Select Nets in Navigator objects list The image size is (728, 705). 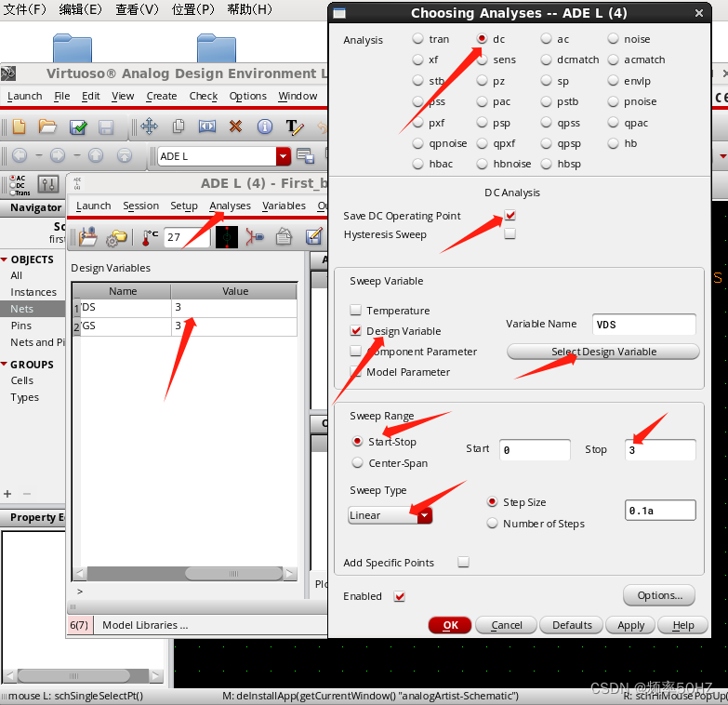click(x=21, y=309)
